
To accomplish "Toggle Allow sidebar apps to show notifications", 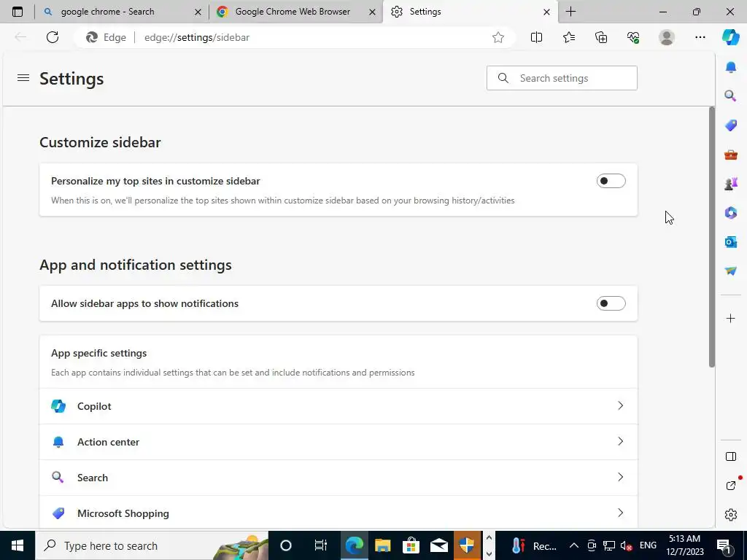I will click(x=611, y=303).
